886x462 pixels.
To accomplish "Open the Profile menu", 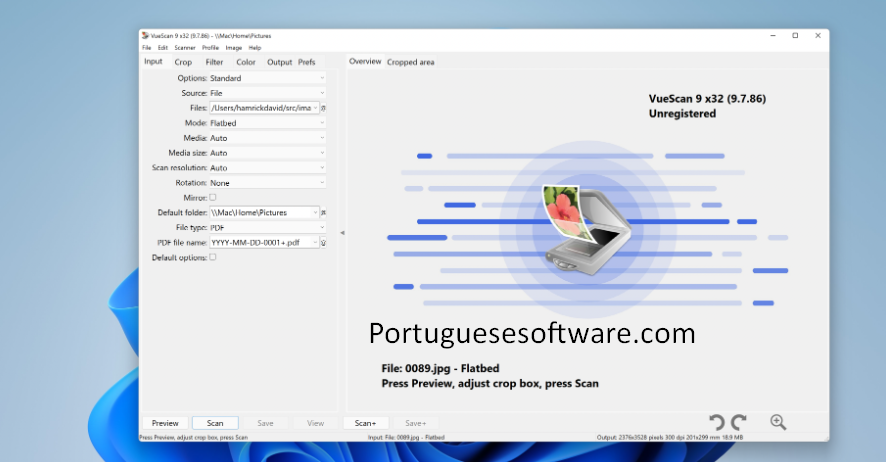I will pos(210,48).
